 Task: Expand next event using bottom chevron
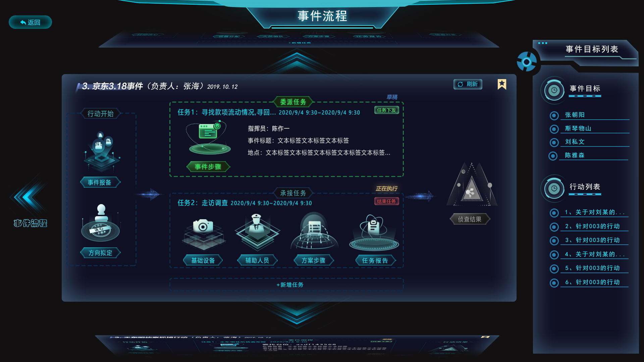(x=297, y=313)
